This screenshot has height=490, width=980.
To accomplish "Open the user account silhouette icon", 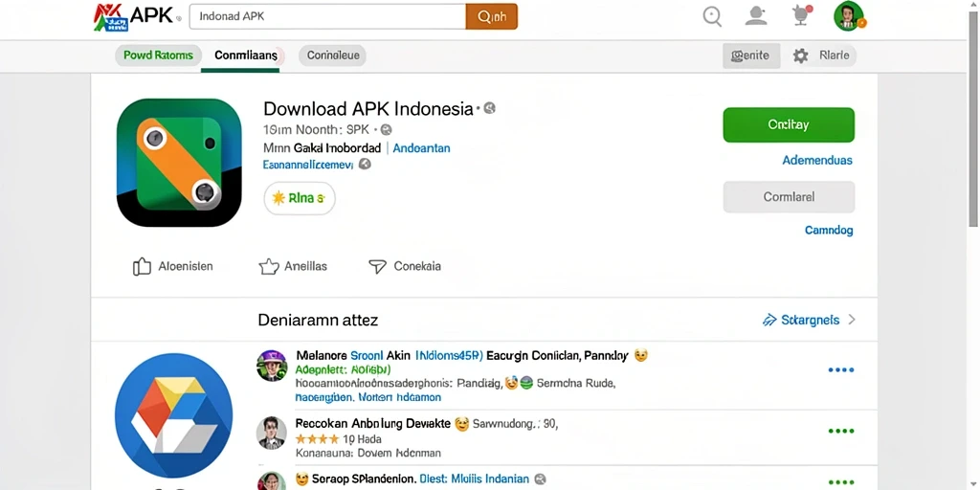I will pos(756,16).
